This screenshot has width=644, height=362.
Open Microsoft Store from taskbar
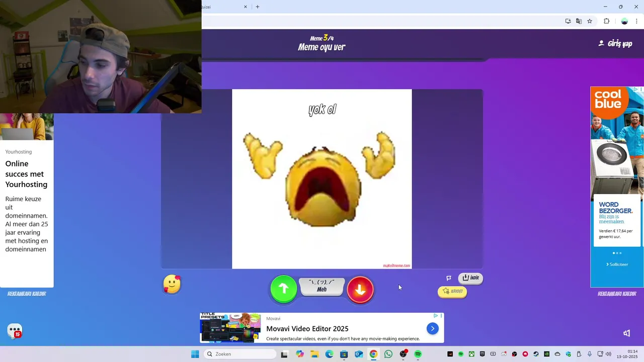click(x=344, y=354)
